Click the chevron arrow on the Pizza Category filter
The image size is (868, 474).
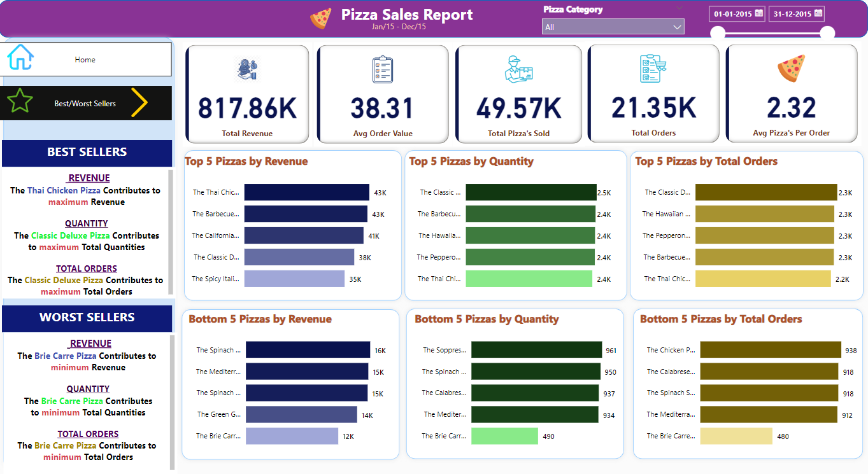678,26
